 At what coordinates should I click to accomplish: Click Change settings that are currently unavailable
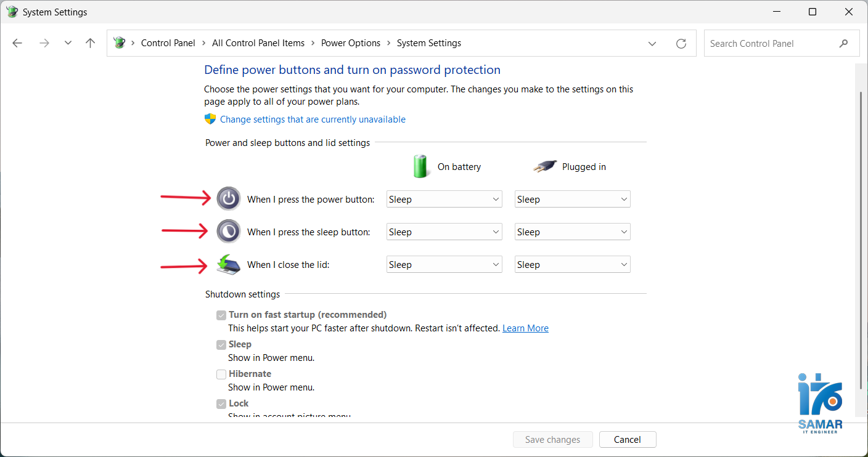point(313,119)
